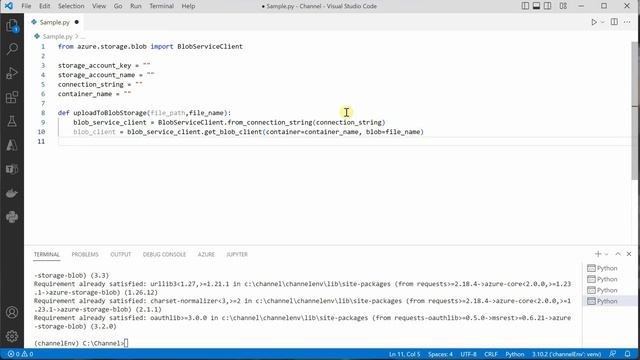Toggle the secondary side bar
The width and height of the screenshot is (640, 360).
point(548,6)
